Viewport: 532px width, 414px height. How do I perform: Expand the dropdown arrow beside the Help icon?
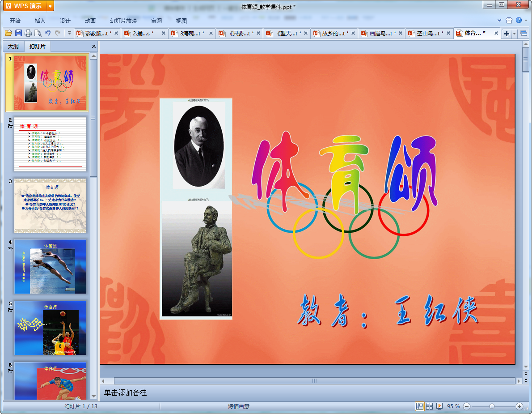tap(526, 21)
